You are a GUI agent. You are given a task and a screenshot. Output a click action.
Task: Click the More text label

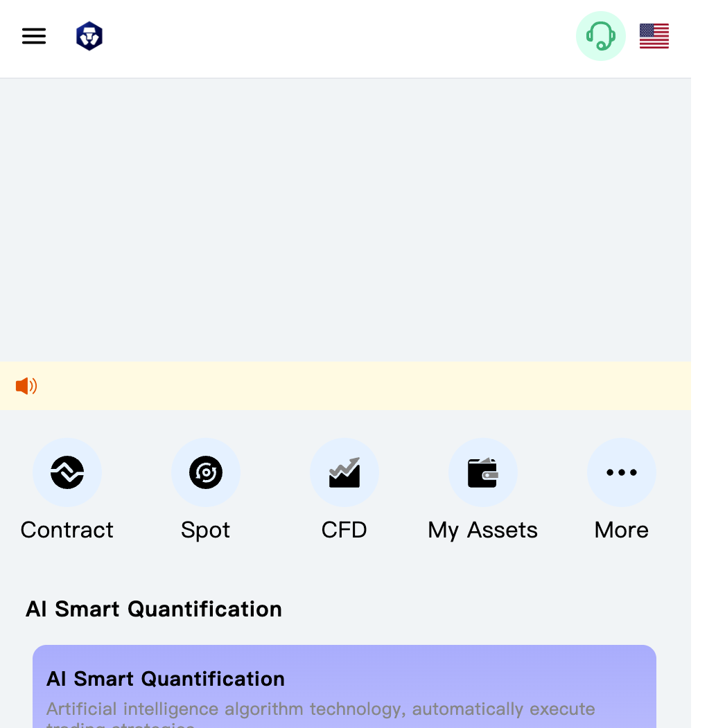(622, 530)
